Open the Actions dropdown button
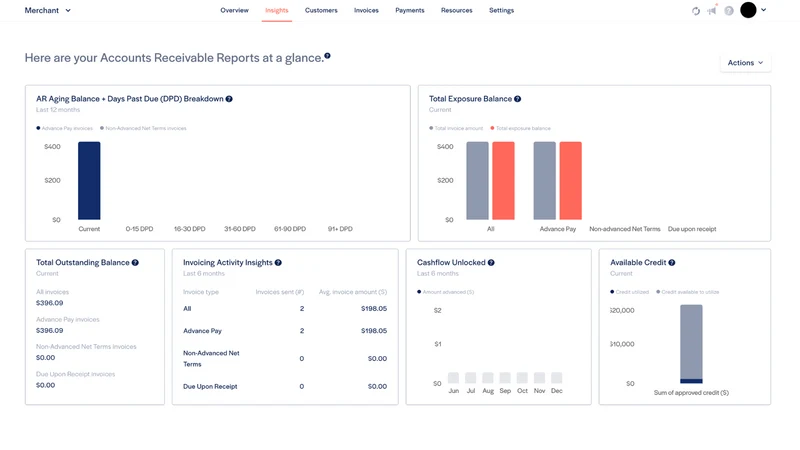 click(x=745, y=63)
